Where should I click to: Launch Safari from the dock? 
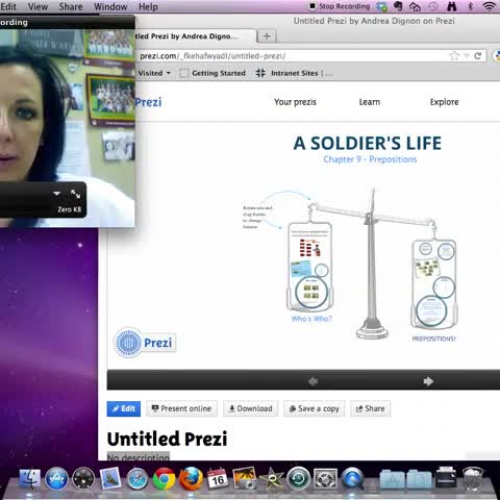point(137,479)
